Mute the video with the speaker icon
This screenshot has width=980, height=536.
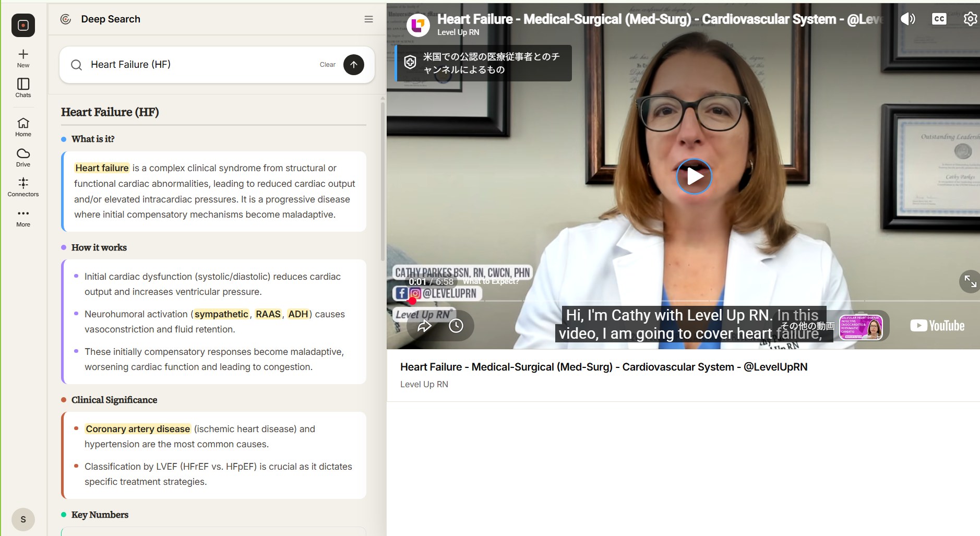click(907, 19)
